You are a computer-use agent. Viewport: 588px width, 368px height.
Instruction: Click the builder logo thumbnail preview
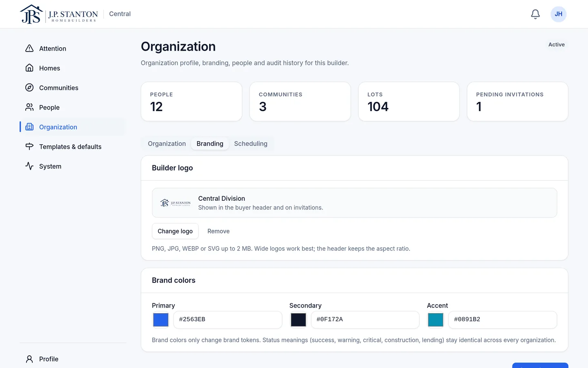coord(175,203)
